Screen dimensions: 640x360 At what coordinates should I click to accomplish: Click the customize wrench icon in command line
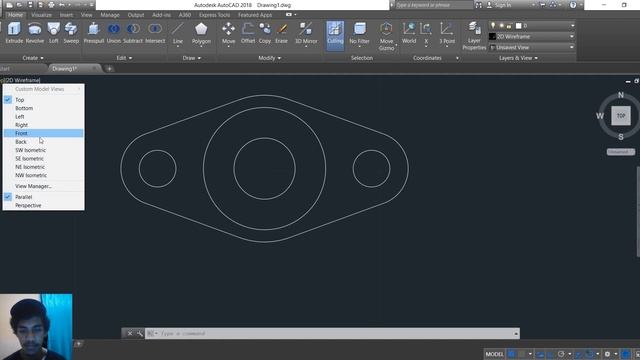140,333
